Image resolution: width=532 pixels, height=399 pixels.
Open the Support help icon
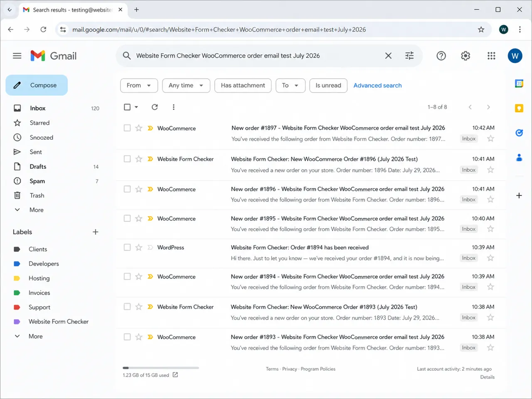point(441,56)
